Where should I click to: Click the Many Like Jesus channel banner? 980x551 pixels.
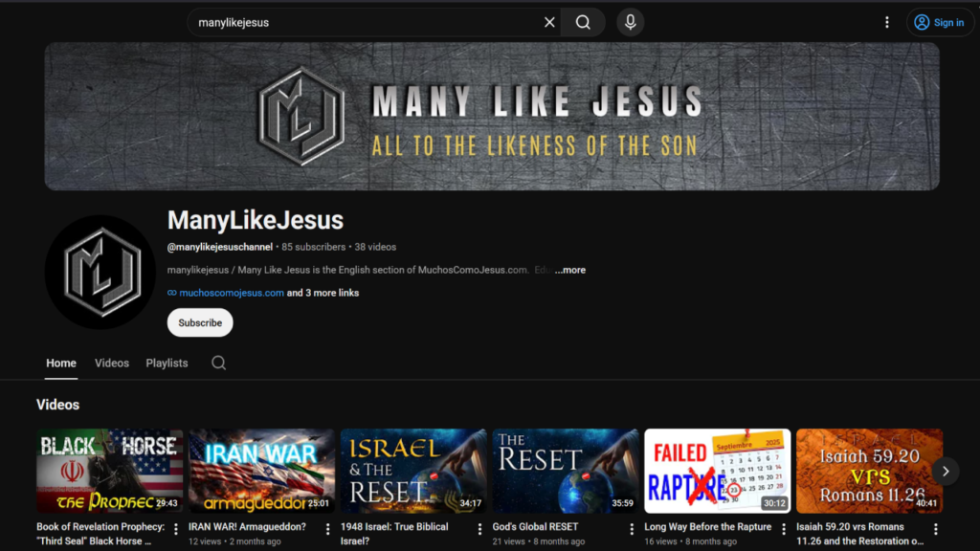[492, 116]
